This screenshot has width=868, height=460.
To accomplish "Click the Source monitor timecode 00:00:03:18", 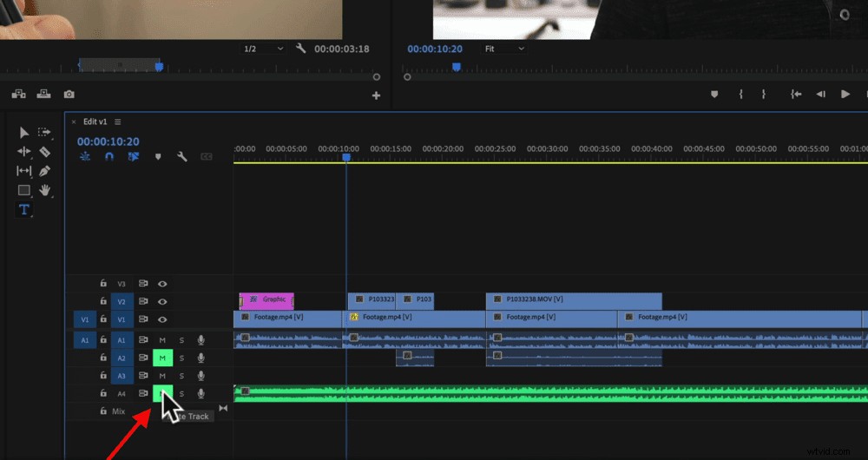I will point(341,49).
